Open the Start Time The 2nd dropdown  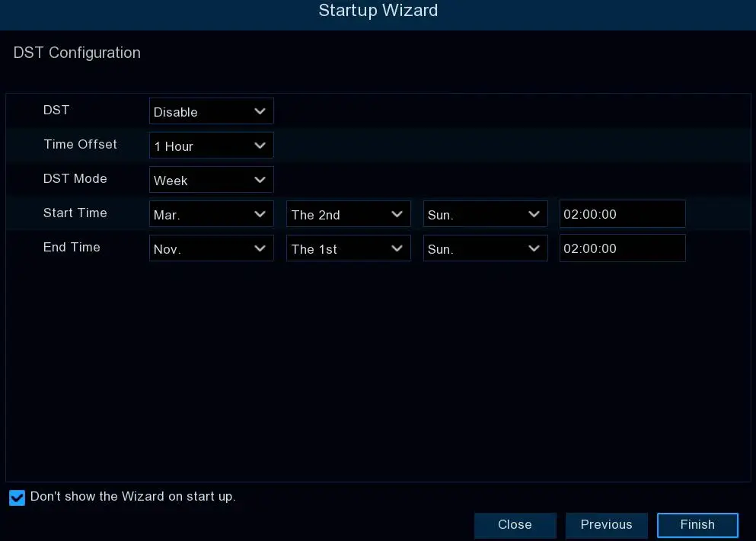tap(348, 214)
